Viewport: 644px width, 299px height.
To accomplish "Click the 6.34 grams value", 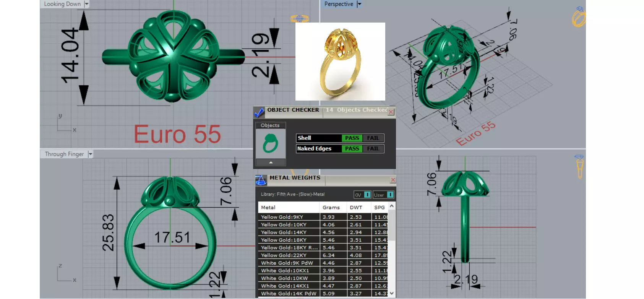I will [328, 255].
